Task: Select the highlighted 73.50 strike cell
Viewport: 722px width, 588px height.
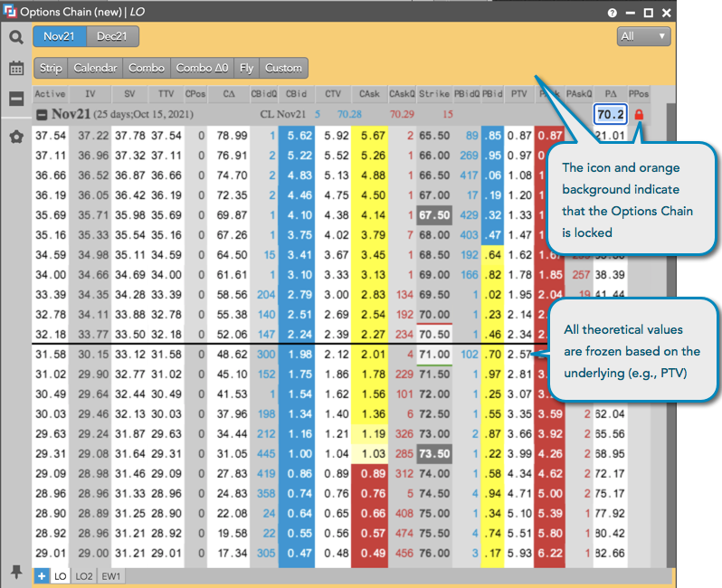Action: click(x=434, y=453)
